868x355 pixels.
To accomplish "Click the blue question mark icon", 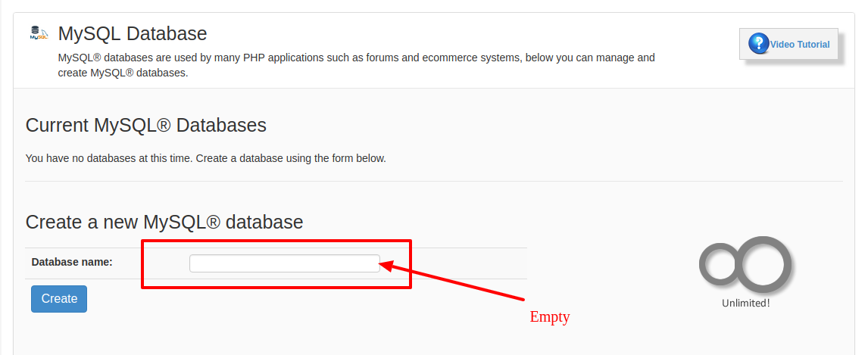I will click(x=758, y=44).
